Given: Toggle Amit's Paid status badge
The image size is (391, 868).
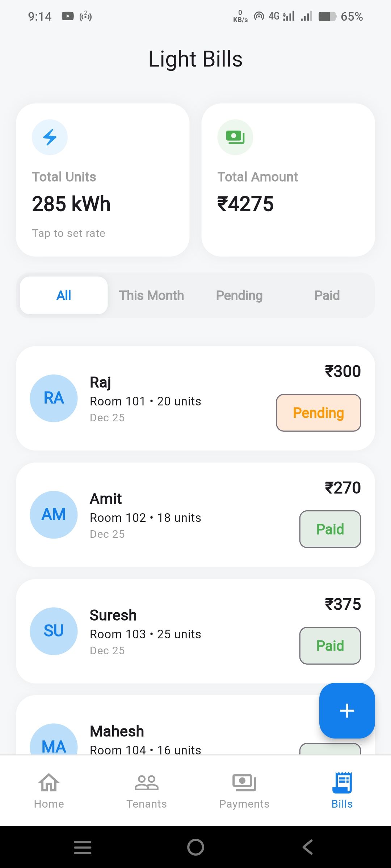Looking at the screenshot, I should coord(330,529).
